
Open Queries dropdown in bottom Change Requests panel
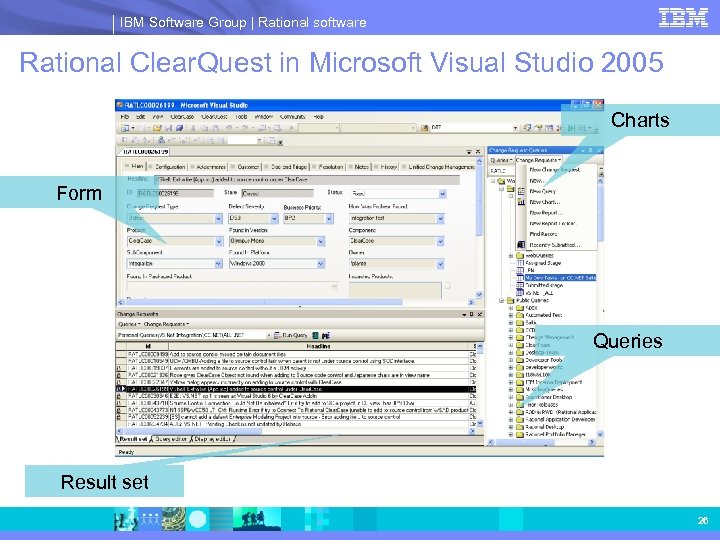(129, 324)
